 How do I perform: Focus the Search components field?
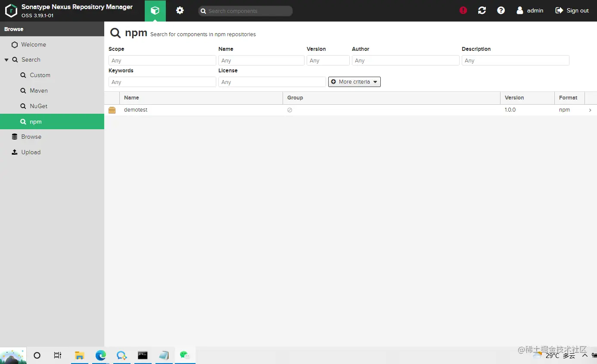point(246,11)
